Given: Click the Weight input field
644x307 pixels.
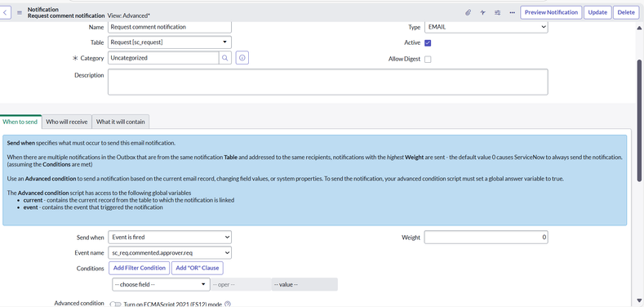Looking at the screenshot, I should pyautogui.click(x=486, y=237).
